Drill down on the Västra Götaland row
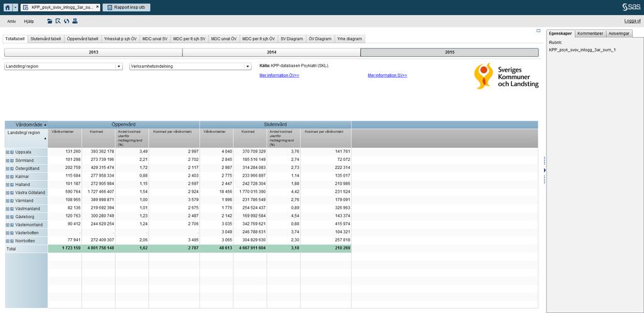Viewport: 644px width, 313px height. click(12, 192)
